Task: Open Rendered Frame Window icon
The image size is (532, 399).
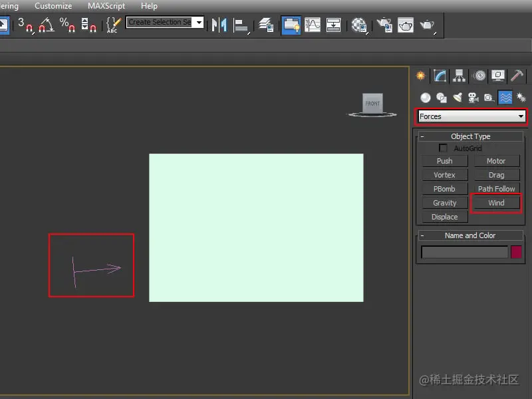Action: click(x=406, y=25)
